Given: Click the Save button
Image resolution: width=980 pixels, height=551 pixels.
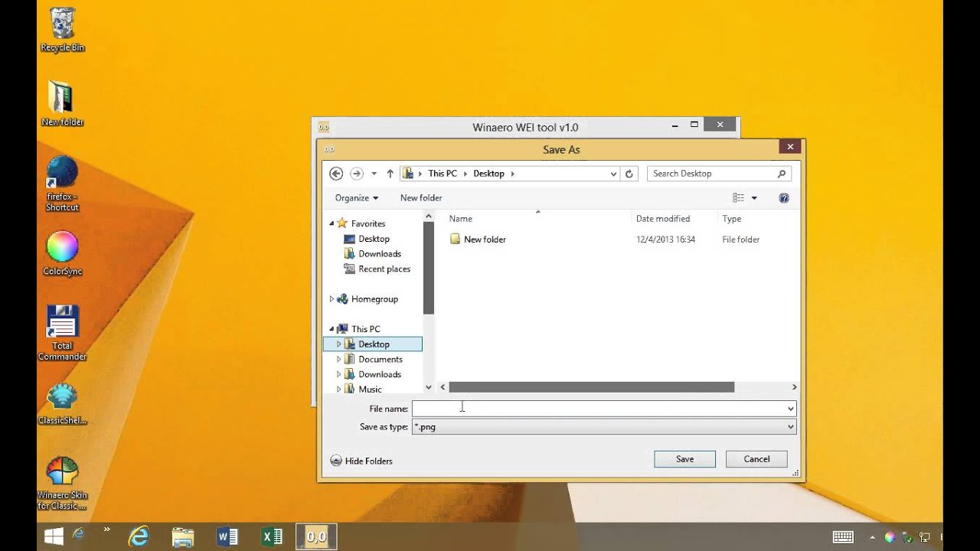Looking at the screenshot, I should coord(684,459).
